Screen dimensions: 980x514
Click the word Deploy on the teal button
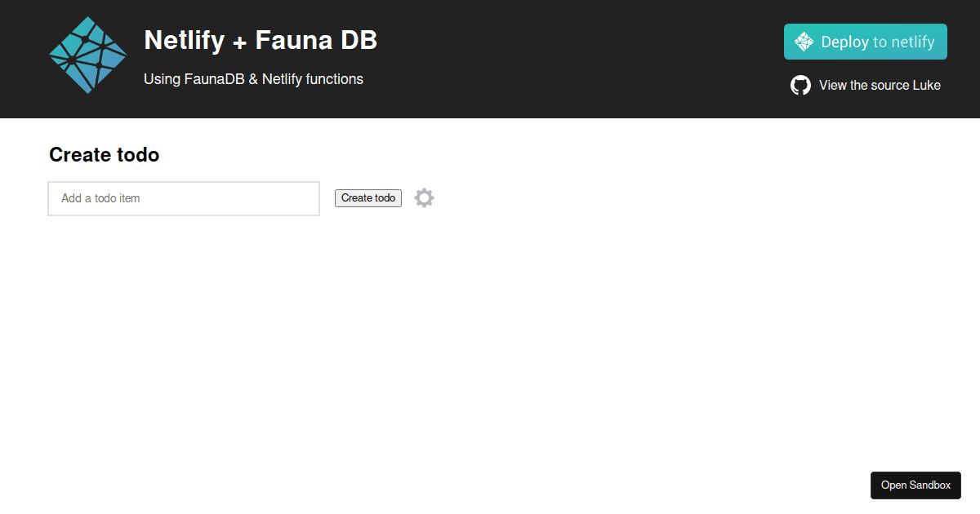pyautogui.click(x=844, y=42)
